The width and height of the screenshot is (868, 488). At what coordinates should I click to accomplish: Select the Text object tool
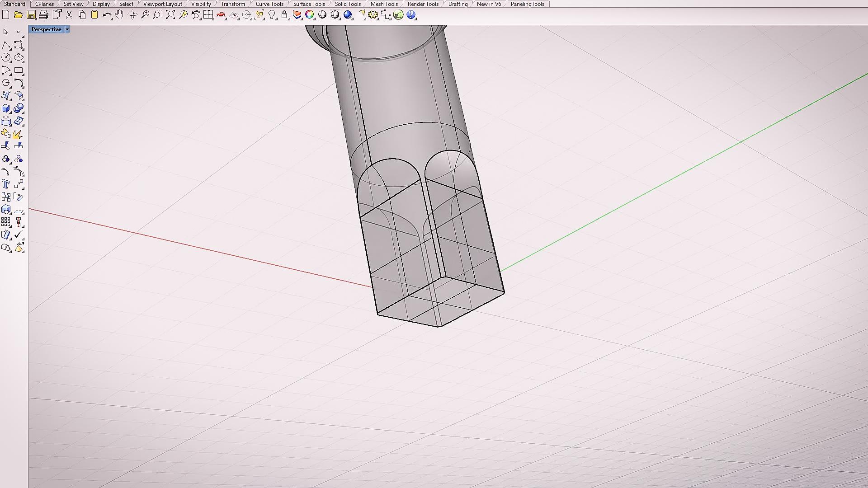point(6,184)
